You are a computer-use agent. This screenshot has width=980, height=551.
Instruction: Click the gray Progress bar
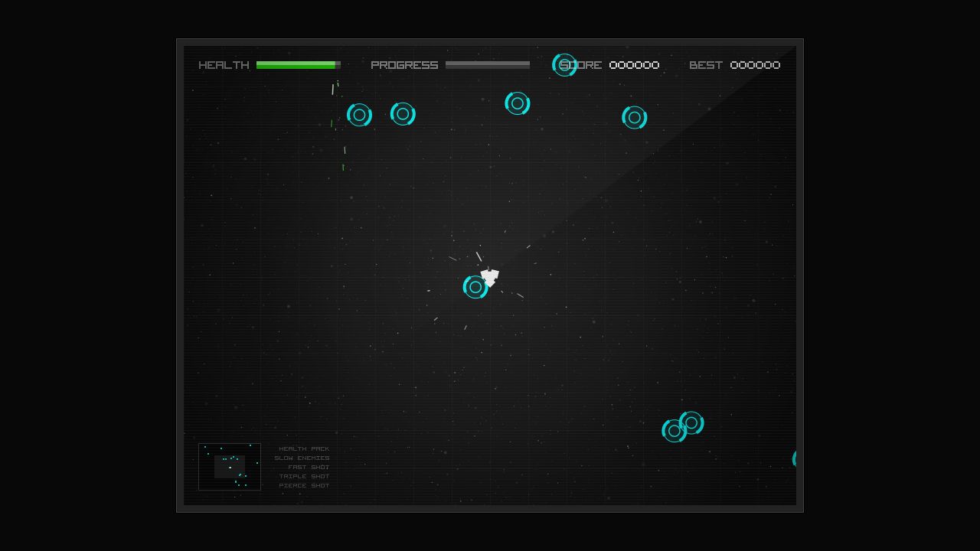[x=488, y=65]
